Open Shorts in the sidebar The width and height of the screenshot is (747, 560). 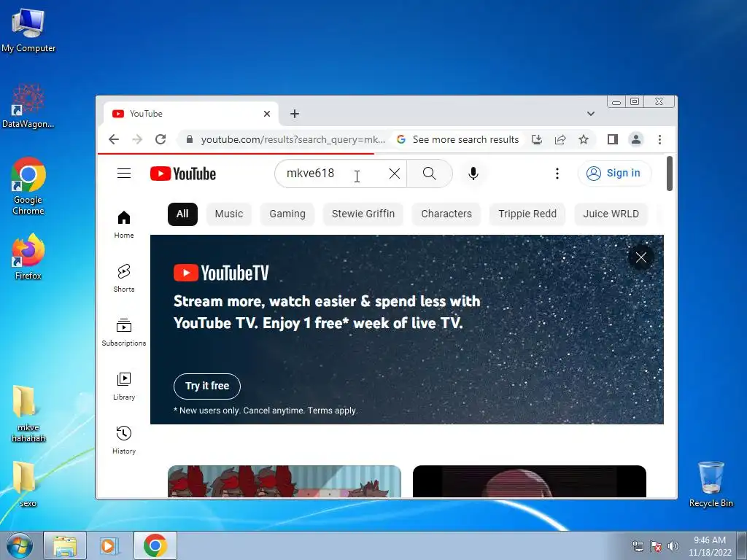[x=124, y=278]
